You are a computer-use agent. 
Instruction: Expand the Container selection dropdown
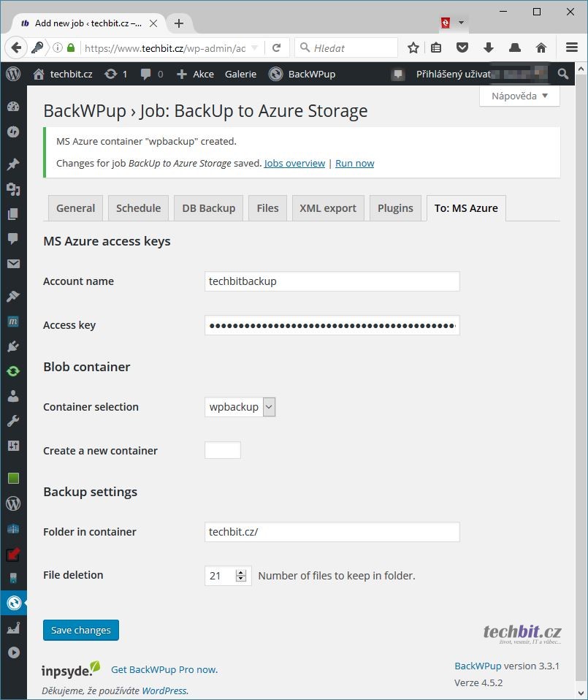pos(269,407)
